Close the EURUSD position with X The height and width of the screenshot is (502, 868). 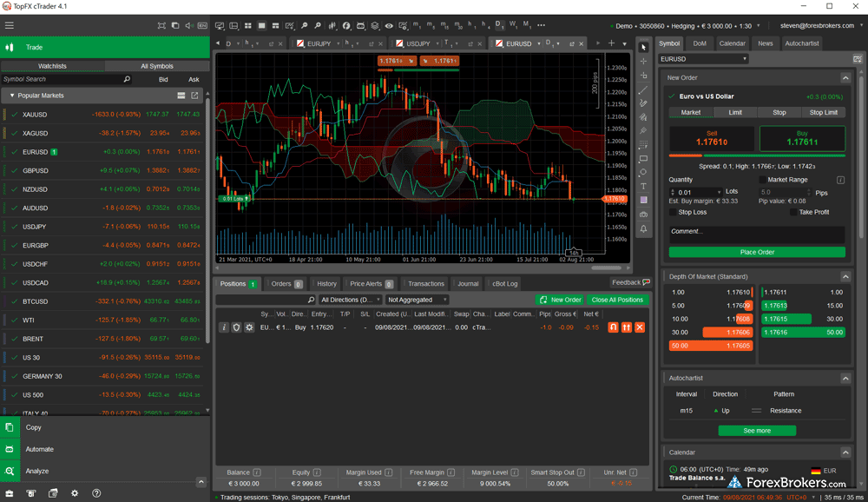[640, 327]
